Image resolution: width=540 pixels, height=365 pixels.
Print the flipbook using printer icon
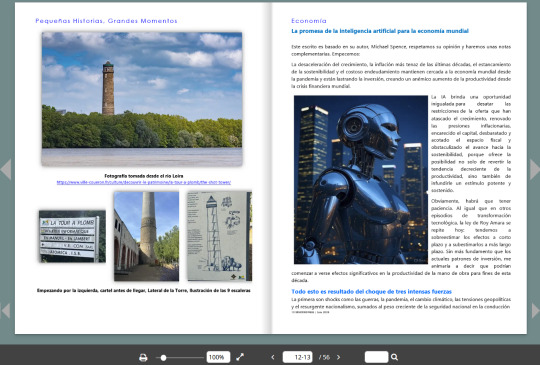pyautogui.click(x=143, y=357)
